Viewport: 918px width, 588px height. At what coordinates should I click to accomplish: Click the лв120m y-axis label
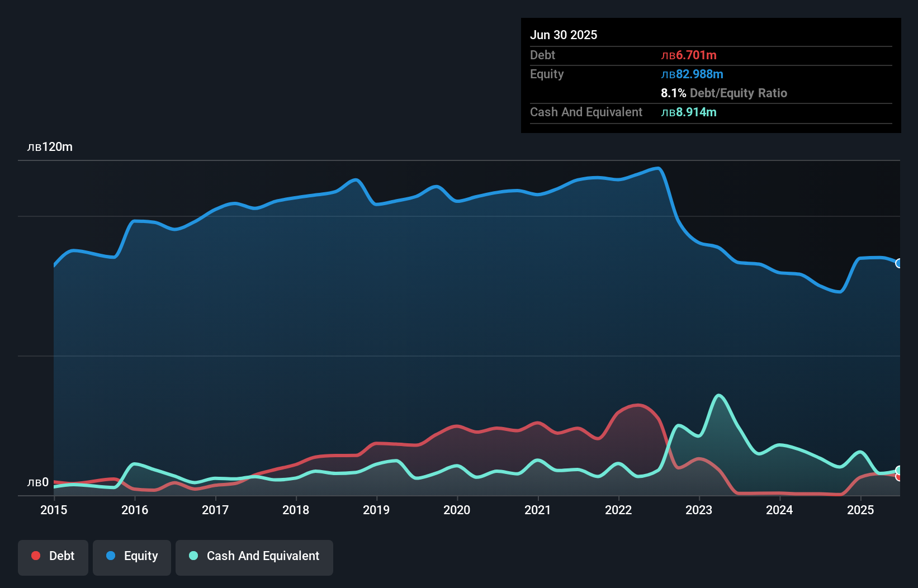(50, 147)
